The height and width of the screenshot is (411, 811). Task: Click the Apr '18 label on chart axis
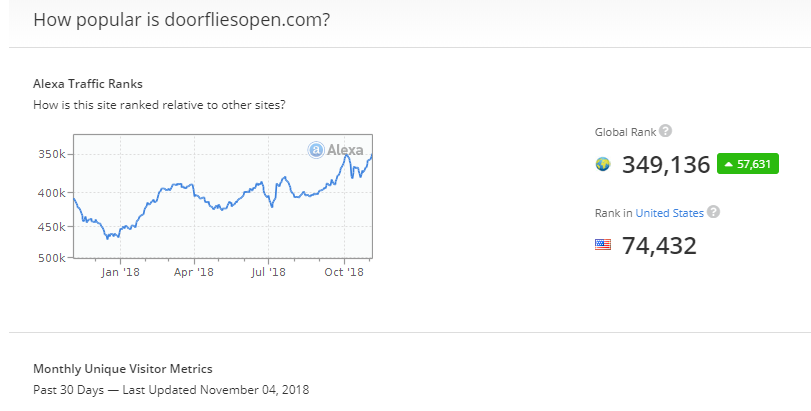[194, 271]
